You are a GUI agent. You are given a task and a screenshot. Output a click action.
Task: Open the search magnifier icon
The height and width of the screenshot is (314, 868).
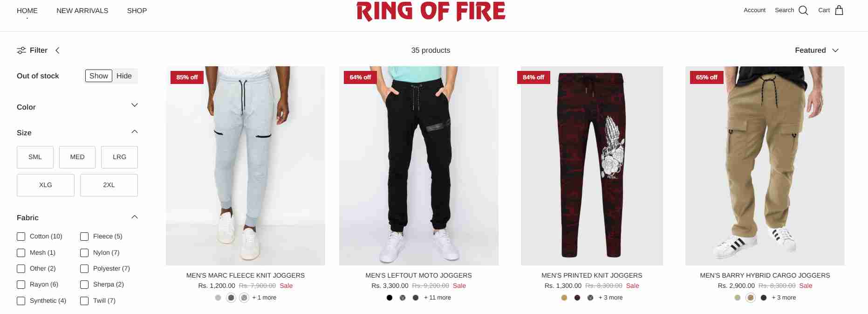click(x=803, y=10)
